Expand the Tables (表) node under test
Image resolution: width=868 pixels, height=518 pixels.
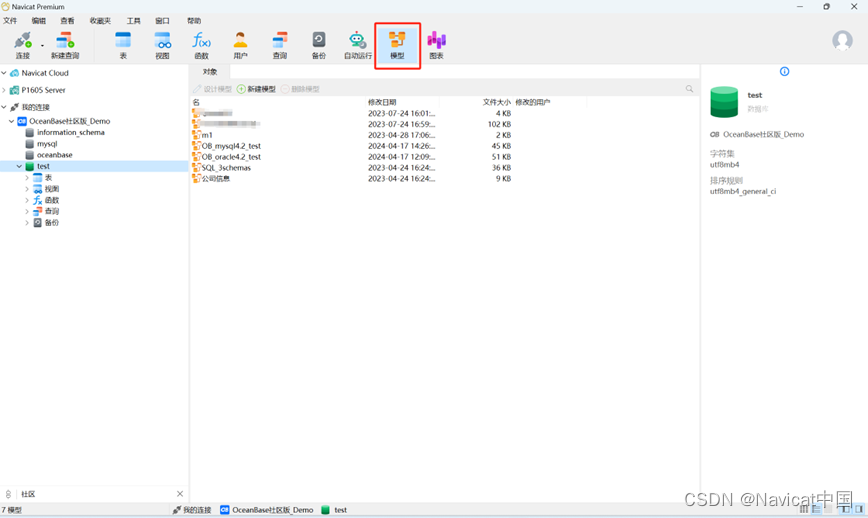click(x=27, y=178)
